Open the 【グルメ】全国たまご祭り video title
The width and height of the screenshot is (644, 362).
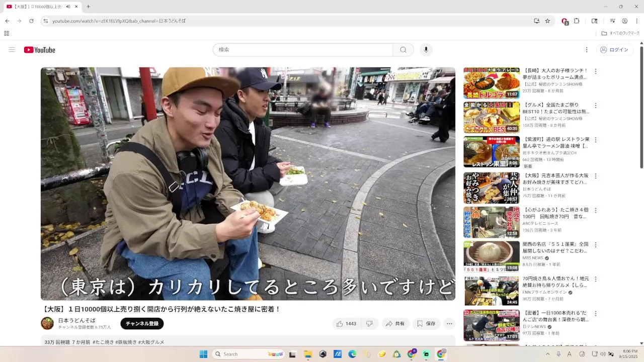click(x=556, y=108)
